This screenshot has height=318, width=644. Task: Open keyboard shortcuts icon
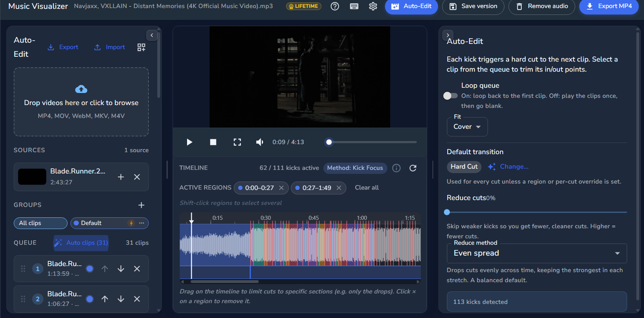pos(354,6)
